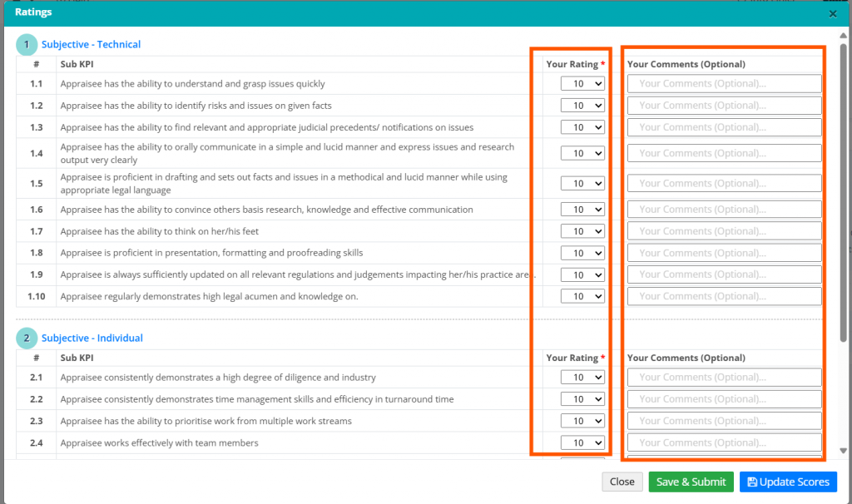
Task: Open rating dropdown for KPI 1.7
Action: [582, 232]
